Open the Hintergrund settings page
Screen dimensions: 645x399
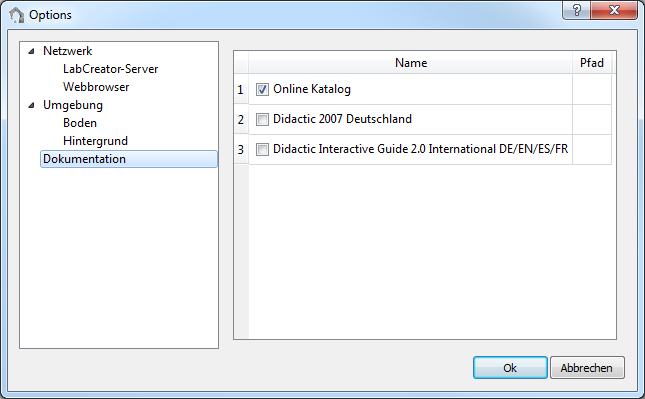point(95,141)
